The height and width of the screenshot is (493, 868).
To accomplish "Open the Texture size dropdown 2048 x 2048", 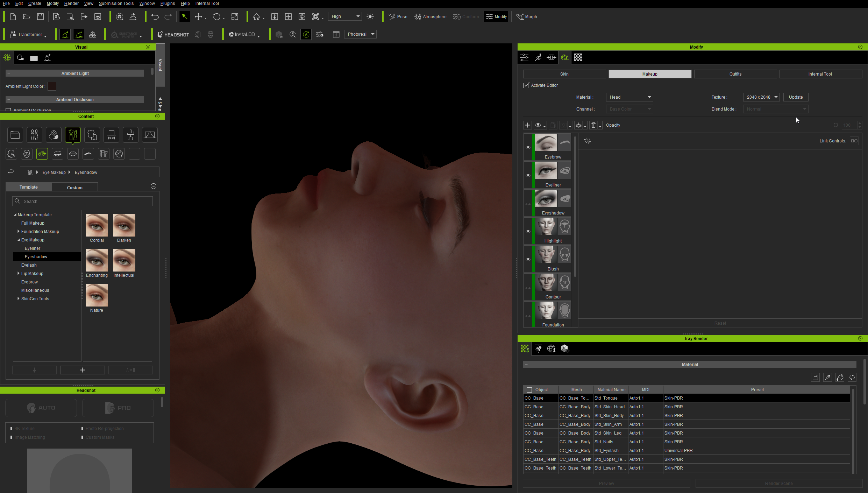I will (761, 97).
